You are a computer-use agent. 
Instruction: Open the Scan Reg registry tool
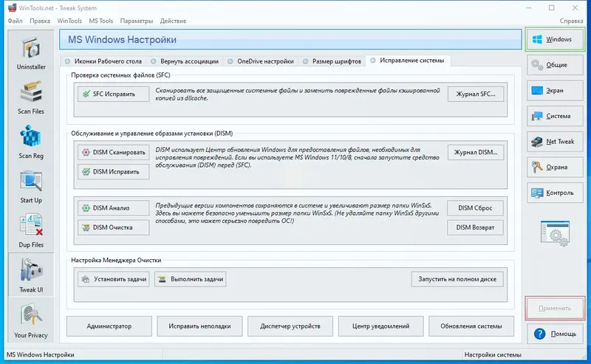pyautogui.click(x=31, y=142)
